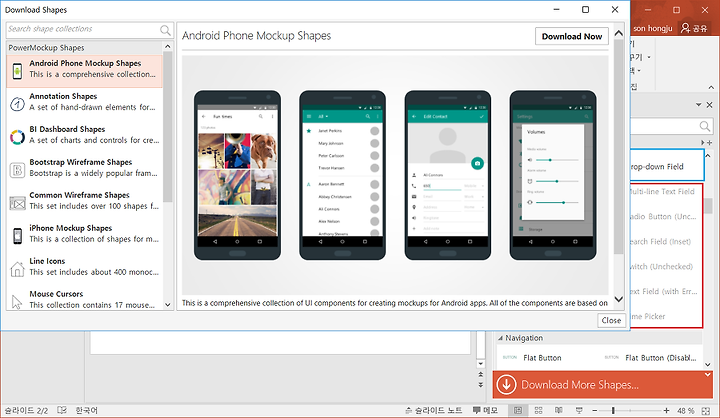Click the share person icon in PowerPoint
The width and height of the screenshot is (720, 418).
click(x=686, y=28)
